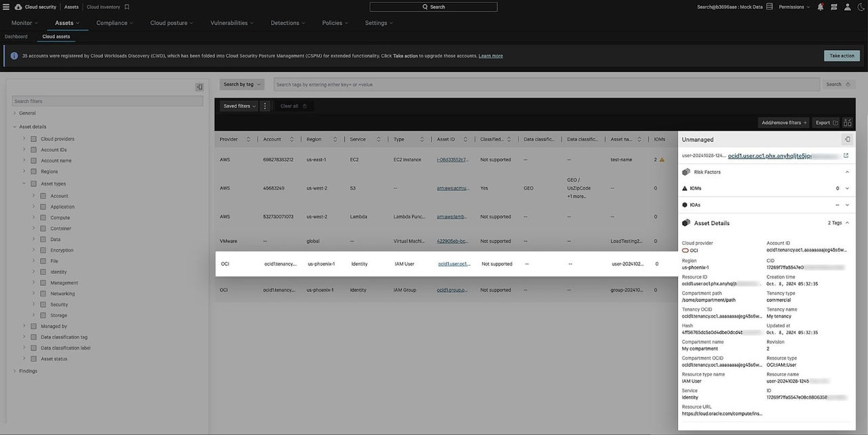
Task: Sort by Region column
Action: pyautogui.click(x=334, y=139)
